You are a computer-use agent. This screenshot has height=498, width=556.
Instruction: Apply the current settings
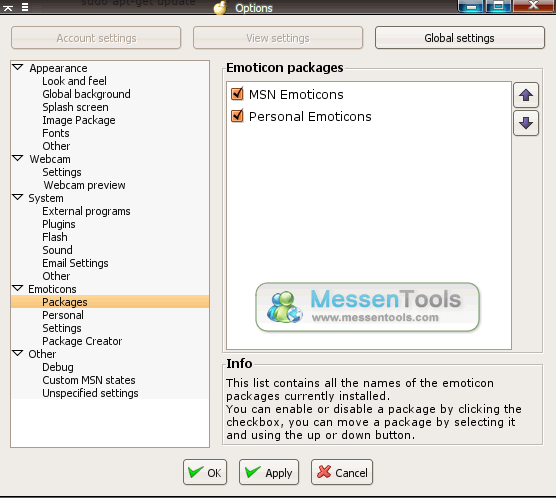tap(269, 472)
